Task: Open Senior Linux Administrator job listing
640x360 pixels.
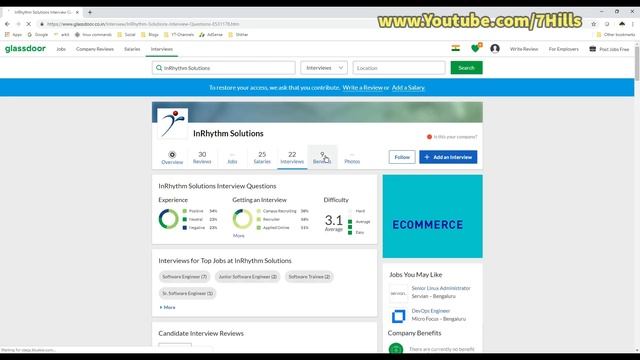Action: (441, 288)
